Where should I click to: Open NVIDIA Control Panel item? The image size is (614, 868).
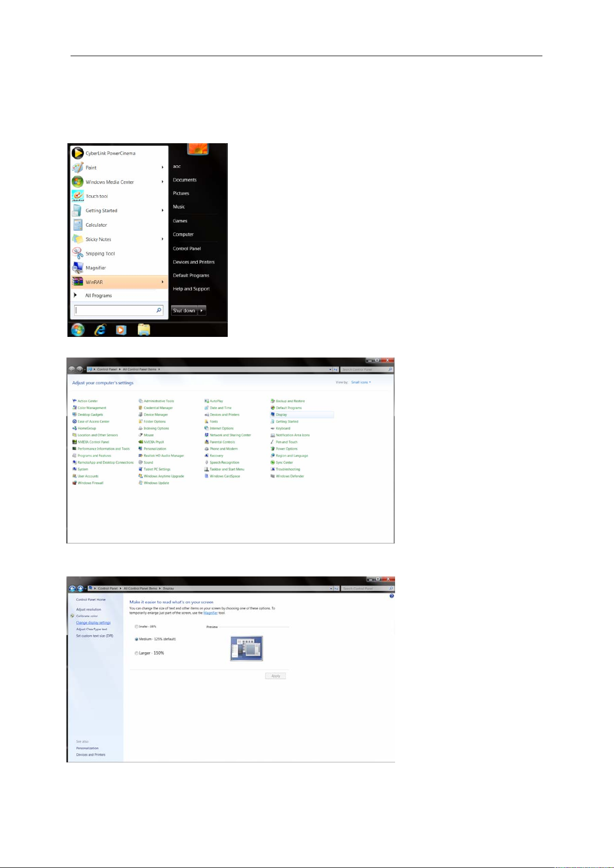pyautogui.click(x=91, y=442)
